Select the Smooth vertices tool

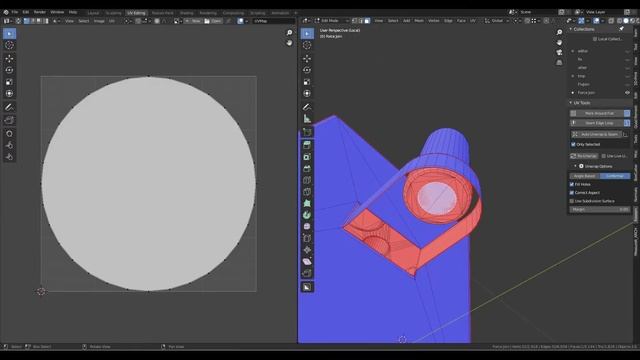307,227
